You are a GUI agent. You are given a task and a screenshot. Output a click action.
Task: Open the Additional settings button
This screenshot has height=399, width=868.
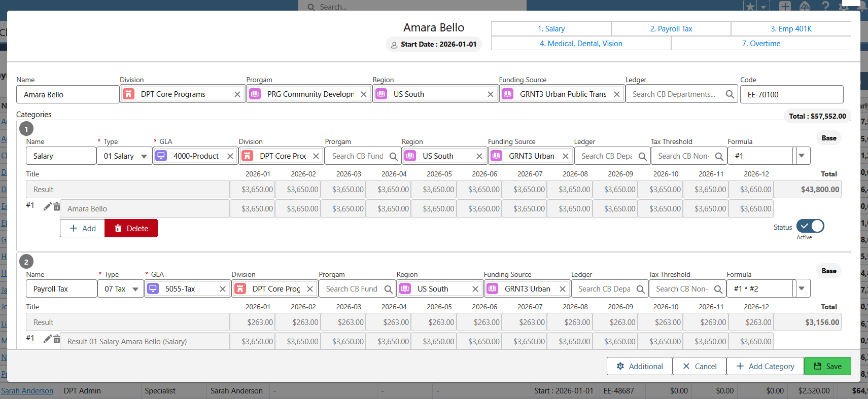[639, 366]
